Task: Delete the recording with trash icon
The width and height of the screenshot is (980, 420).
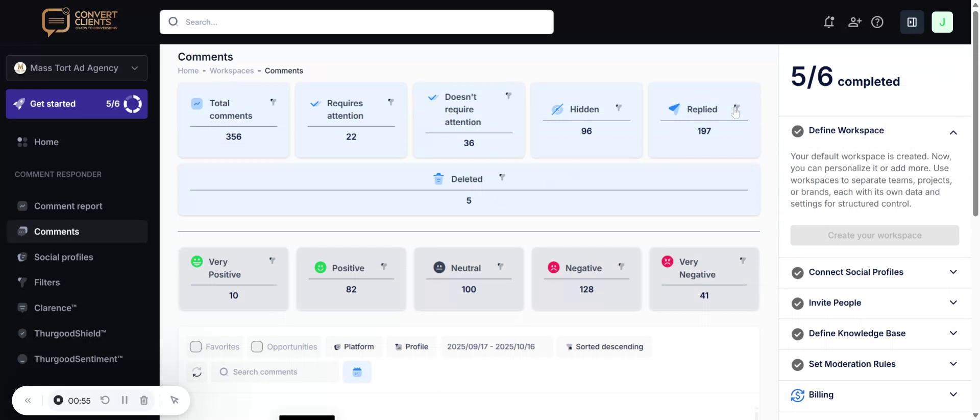Action: point(144,400)
